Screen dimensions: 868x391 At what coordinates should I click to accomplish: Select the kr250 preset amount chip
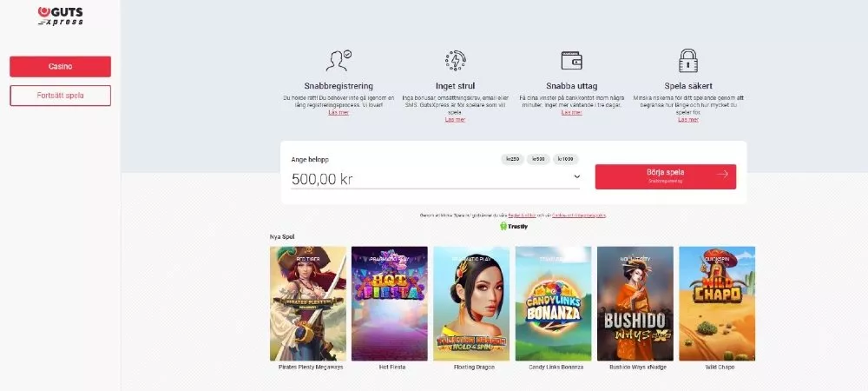pyautogui.click(x=512, y=160)
